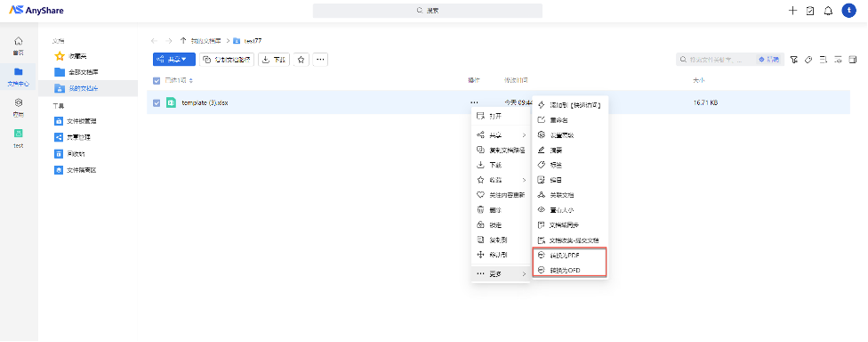Go to the document center sidebar item

point(19,77)
